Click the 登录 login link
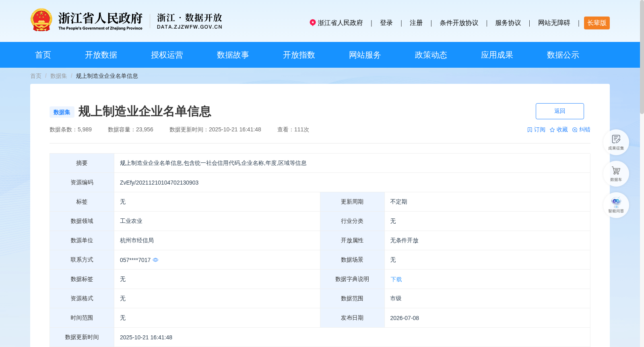The width and height of the screenshot is (644, 347). (x=386, y=23)
